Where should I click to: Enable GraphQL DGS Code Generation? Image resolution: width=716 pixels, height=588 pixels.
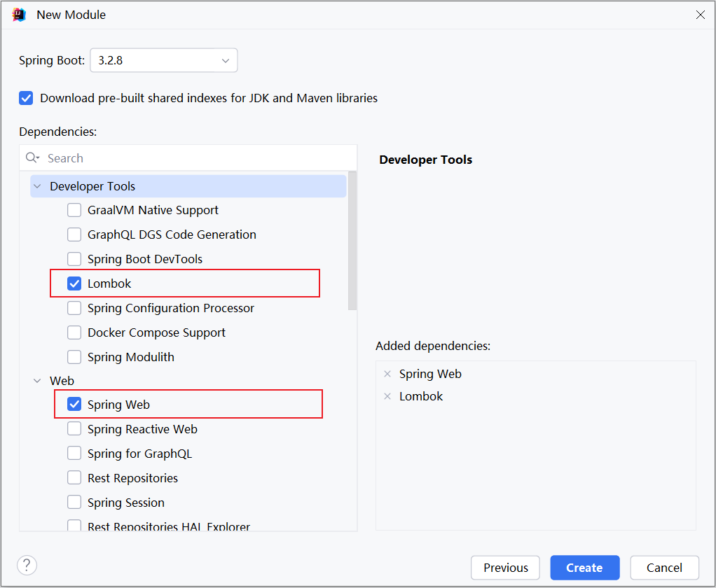pyautogui.click(x=74, y=234)
